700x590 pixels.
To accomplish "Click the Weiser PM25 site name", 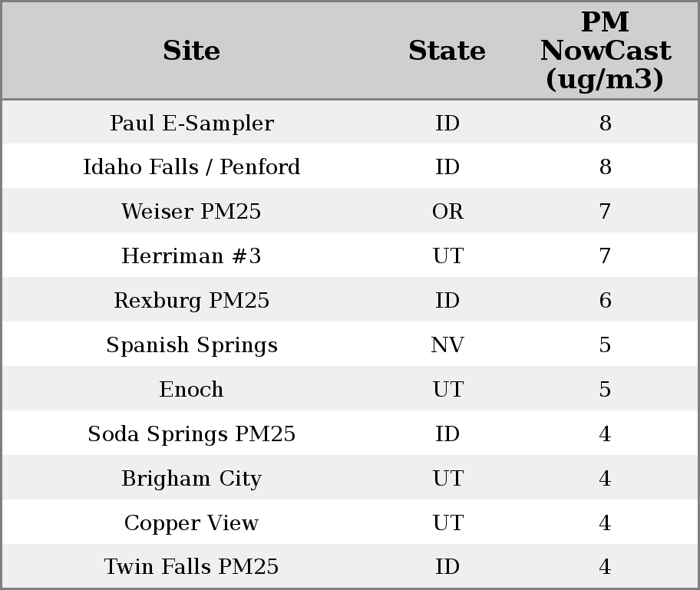I will click(191, 212).
